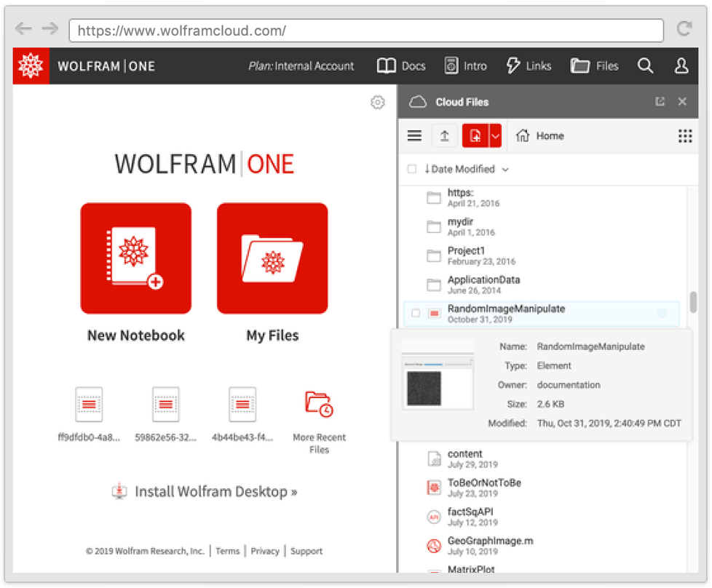This screenshot has height=588, width=712.
Task: Click the search magnifier icon in header
Action: tap(645, 66)
